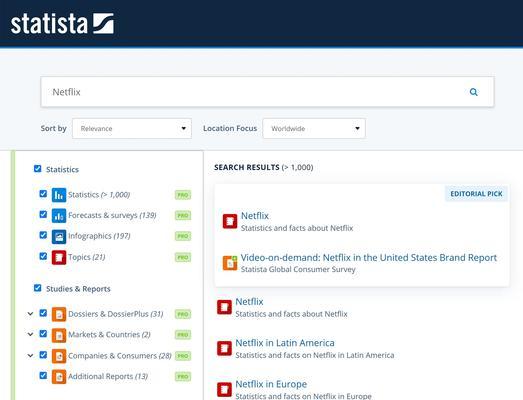Click the Markets & Countries orange icon
Viewport: 523px width, 400px height.
point(59,335)
